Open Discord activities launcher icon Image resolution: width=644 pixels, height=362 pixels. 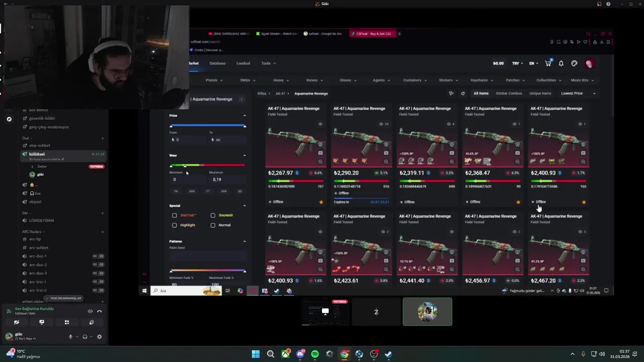click(x=66, y=322)
